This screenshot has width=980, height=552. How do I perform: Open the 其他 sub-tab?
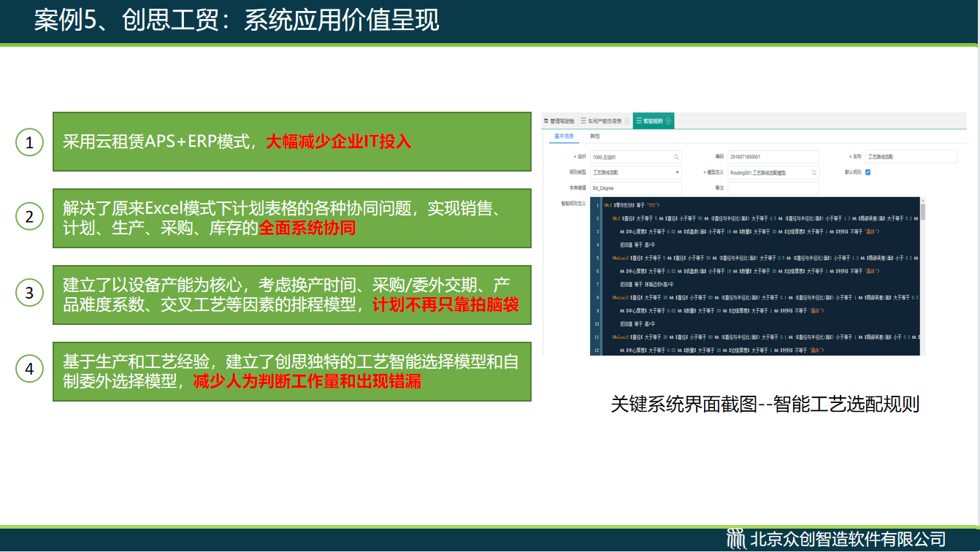tap(594, 136)
